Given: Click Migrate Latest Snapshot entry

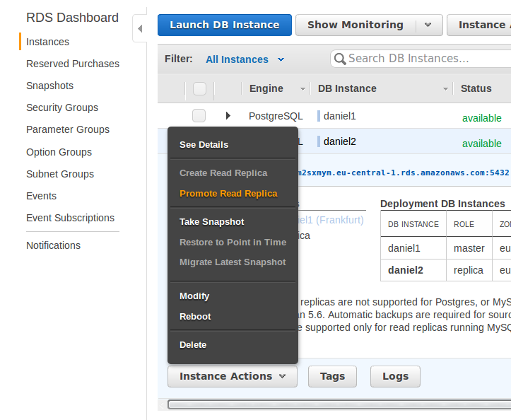Looking at the screenshot, I should click(233, 262).
